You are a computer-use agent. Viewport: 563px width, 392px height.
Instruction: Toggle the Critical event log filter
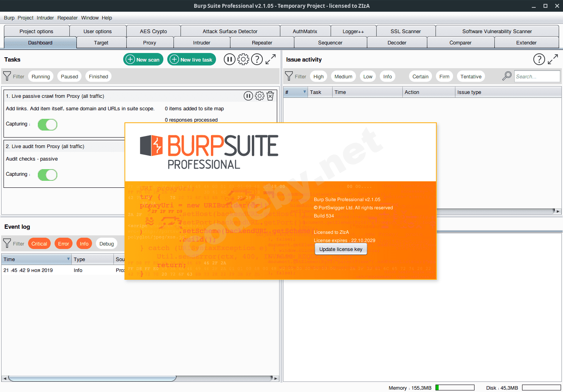click(x=39, y=244)
